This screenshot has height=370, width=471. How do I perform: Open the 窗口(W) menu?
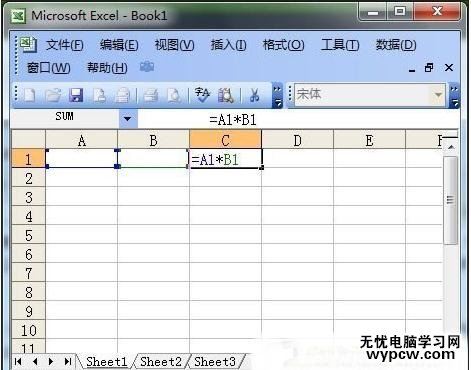pos(49,68)
